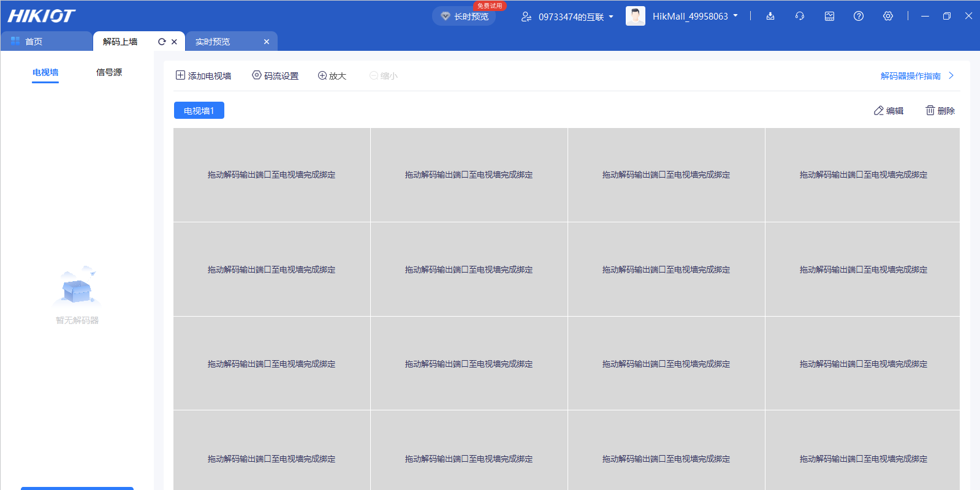
Task: Switch to the 信号源 tab
Action: click(109, 72)
